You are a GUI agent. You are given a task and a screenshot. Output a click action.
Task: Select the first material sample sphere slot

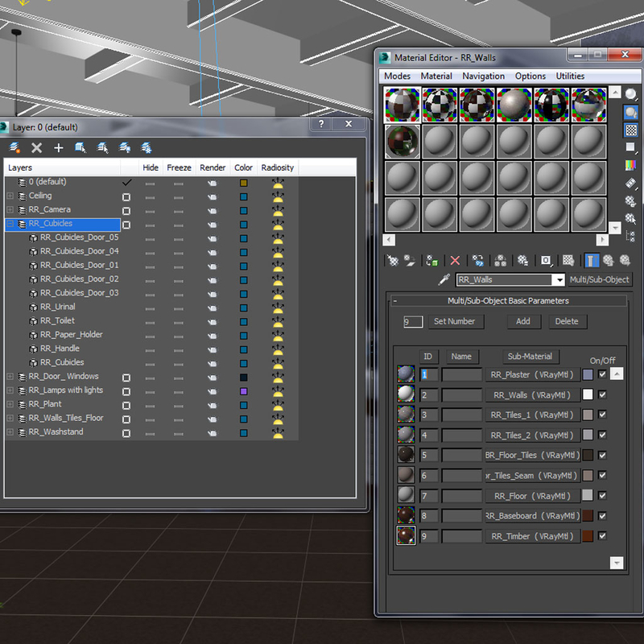click(x=402, y=105)
